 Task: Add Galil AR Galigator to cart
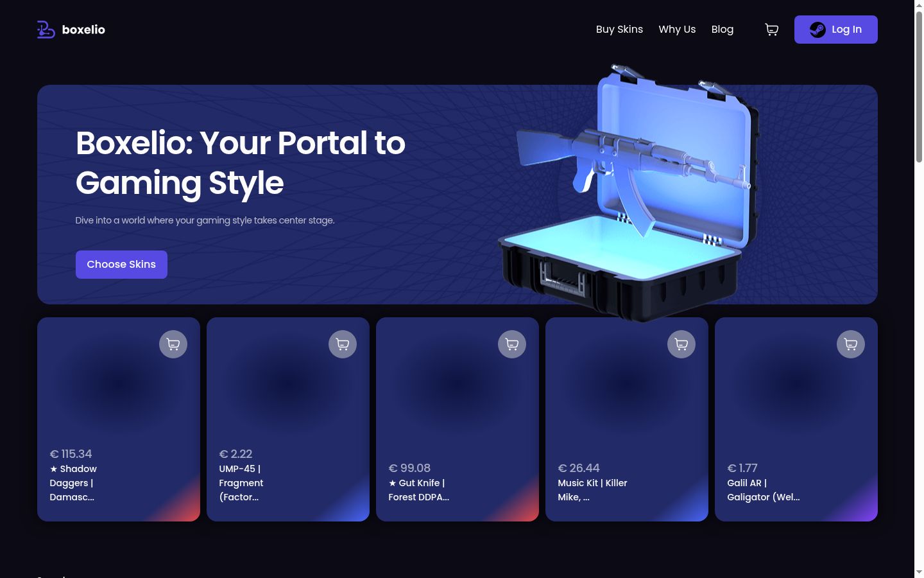coord(851,344)
